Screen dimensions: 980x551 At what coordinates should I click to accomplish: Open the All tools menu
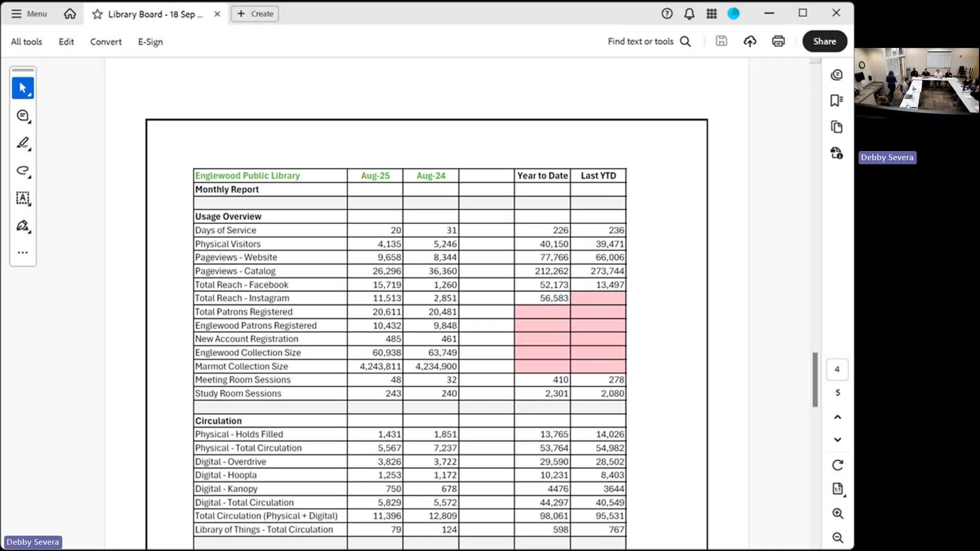tap(27, 42)
